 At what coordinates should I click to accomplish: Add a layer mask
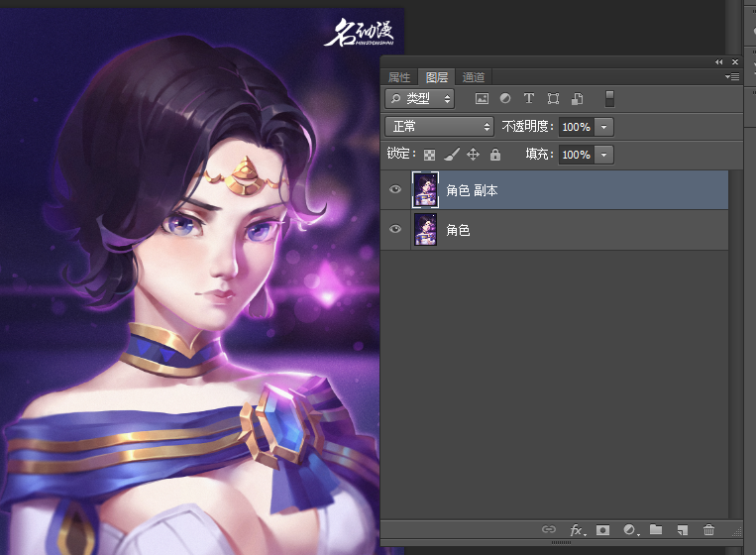[602, 530]
